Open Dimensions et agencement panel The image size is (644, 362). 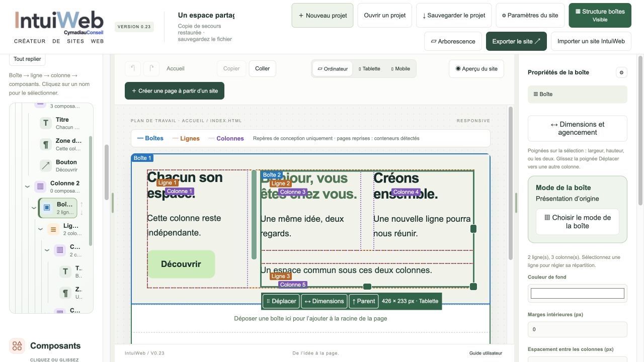coord(578,129)
